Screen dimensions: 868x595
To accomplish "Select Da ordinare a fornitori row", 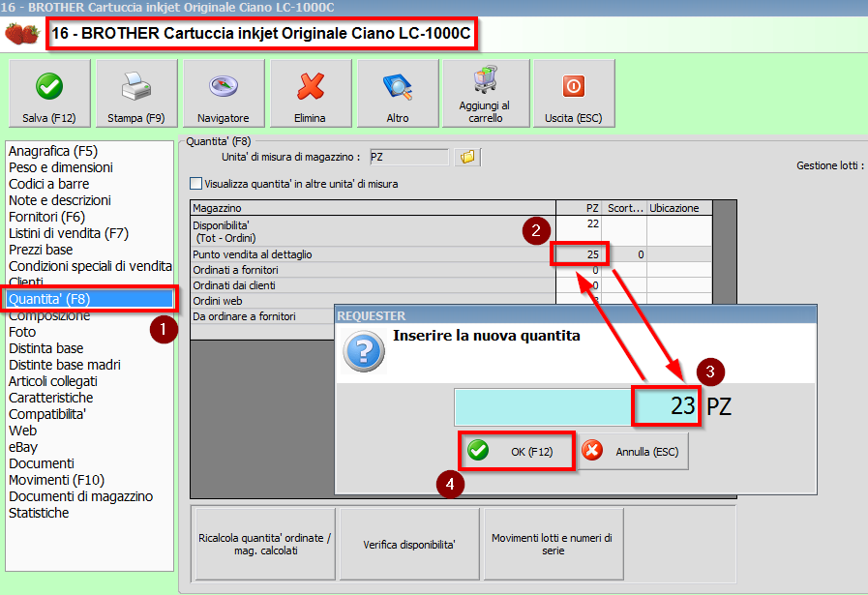I will (x=263, y=316).
